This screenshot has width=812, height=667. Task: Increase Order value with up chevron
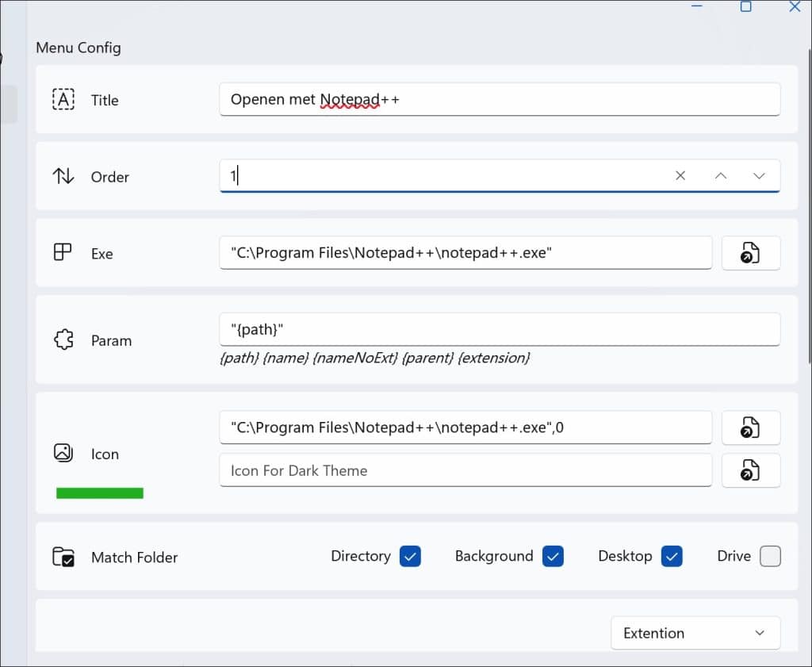coord(720,176)
